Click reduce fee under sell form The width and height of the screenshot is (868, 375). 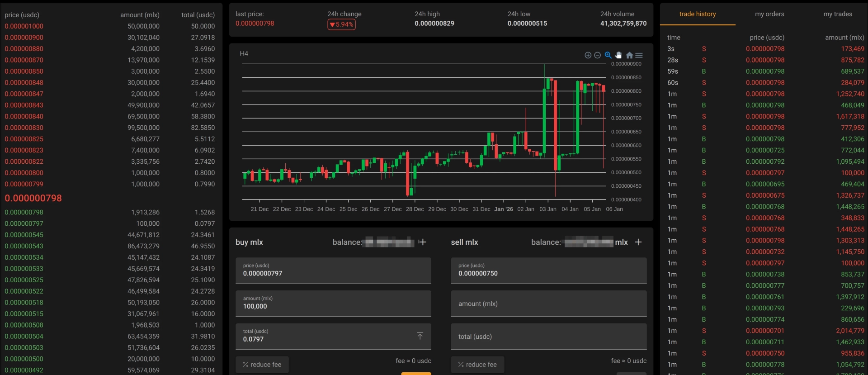coord(477,365)
